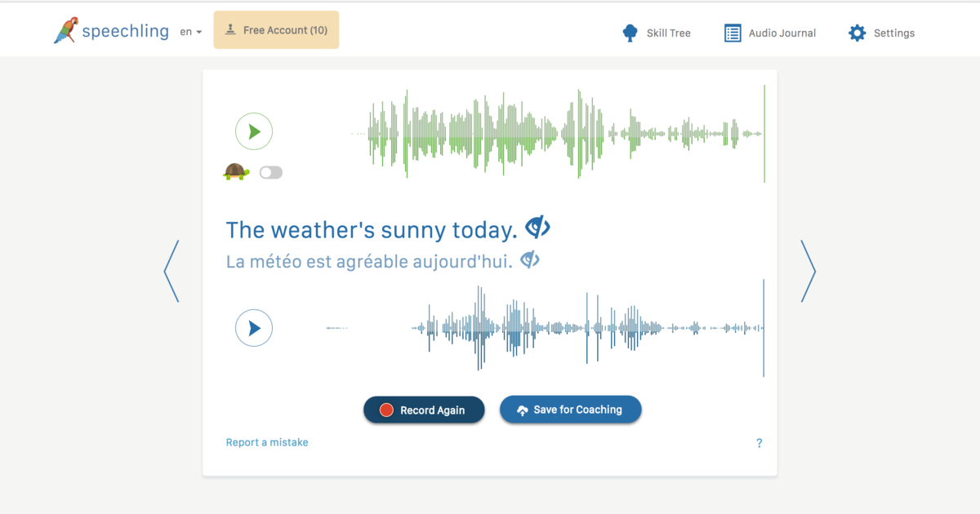The width and height of the screenshot is (980, 514).
Task: Click the Report a mistake link
Action: [x=267, y=442]
